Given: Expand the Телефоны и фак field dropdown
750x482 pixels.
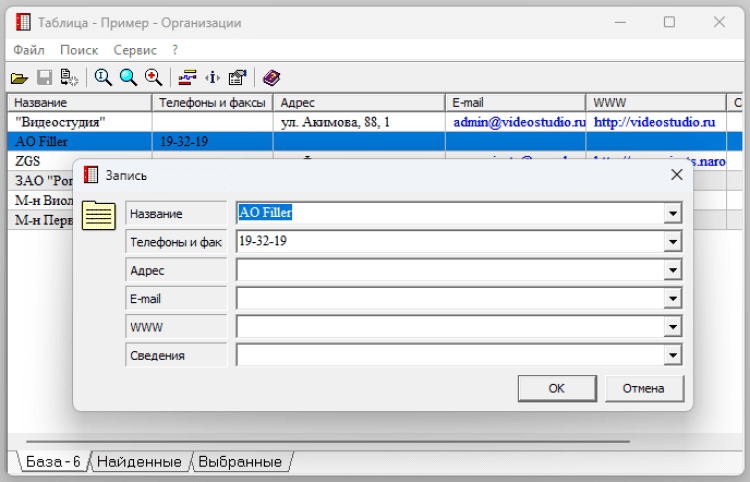Looking at the screenshot, I should pyautogui.click(x=673, y=241).
